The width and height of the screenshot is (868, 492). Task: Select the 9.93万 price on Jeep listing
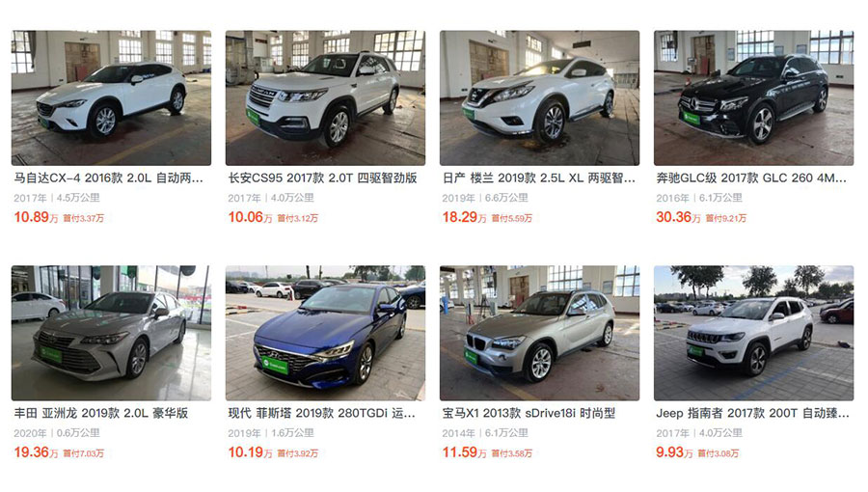[x=674, y=452]
